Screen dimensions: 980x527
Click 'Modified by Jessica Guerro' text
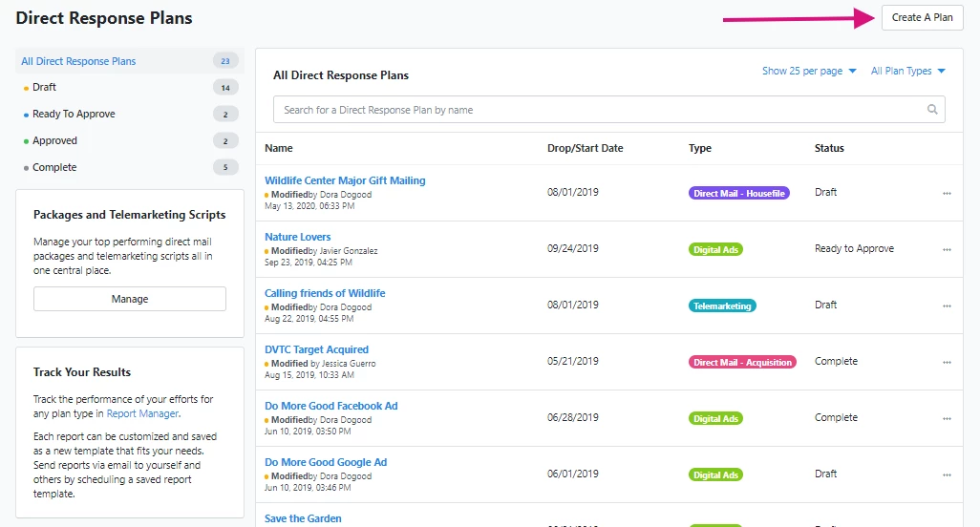click(x=323, y=364)
